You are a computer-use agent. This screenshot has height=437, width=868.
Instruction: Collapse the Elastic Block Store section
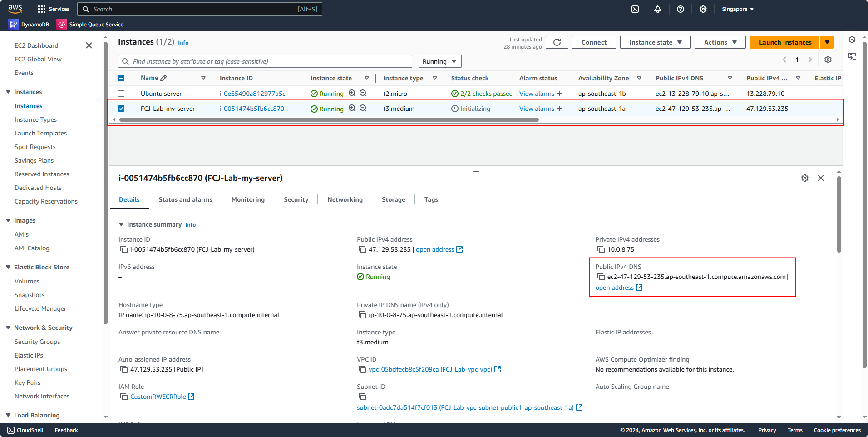point(8,267)
